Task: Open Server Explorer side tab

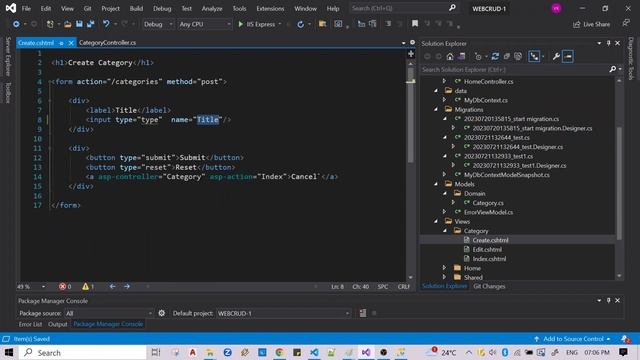Action: (x=7, y=56)
